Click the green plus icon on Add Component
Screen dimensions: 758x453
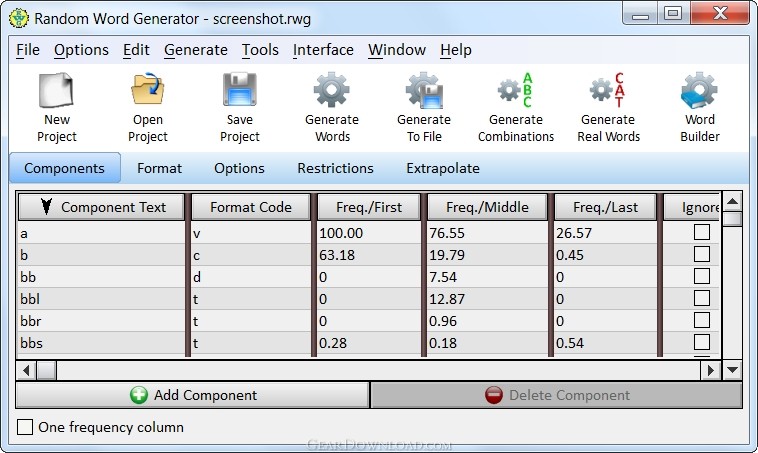[139, 395]
